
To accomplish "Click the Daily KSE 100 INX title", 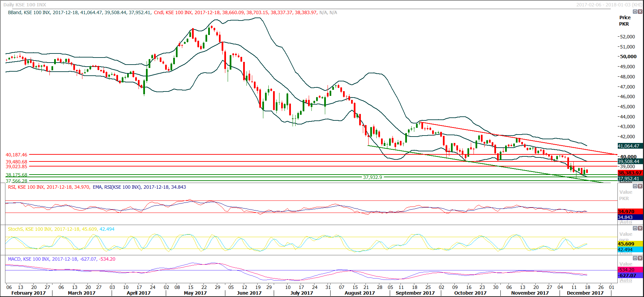I will [25, 5].
